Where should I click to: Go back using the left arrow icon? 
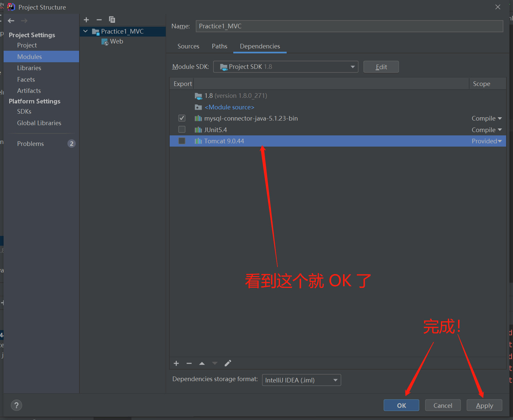coord(11,21)
